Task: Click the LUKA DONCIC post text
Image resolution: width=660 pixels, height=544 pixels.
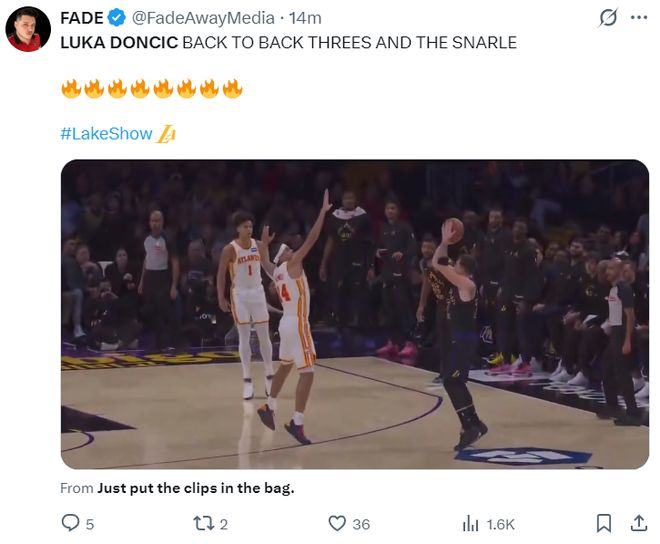Action: tap(288, 42)
